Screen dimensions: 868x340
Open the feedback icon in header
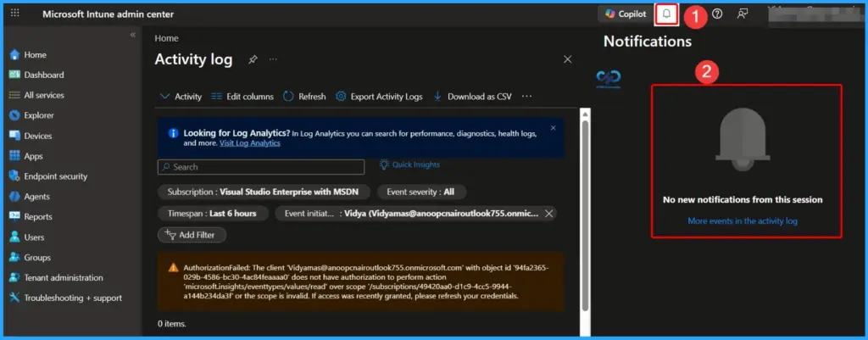point(743,14)
